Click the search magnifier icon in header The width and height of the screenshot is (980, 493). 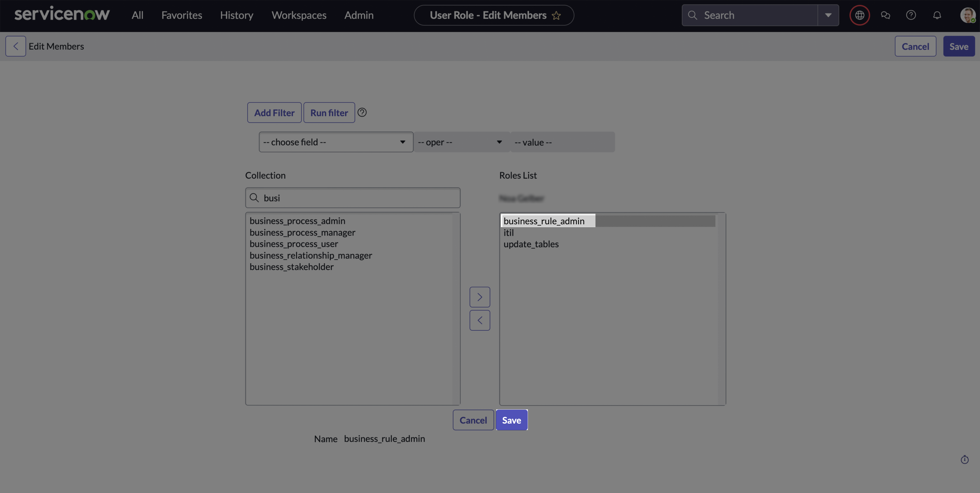coord(692,15)
